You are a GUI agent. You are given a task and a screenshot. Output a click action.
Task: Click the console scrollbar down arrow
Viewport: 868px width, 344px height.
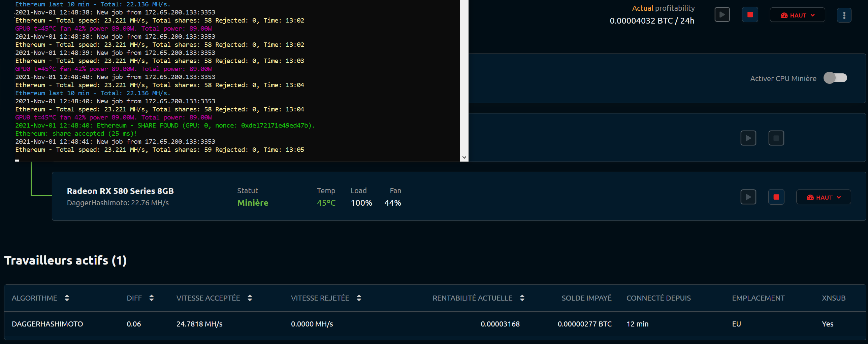pyautogui.click(x=464, y=157)
